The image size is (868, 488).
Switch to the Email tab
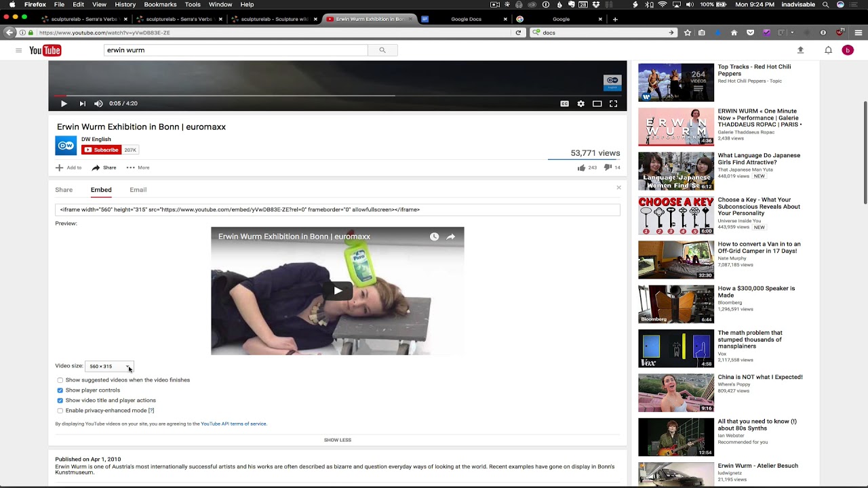(138, 190)
